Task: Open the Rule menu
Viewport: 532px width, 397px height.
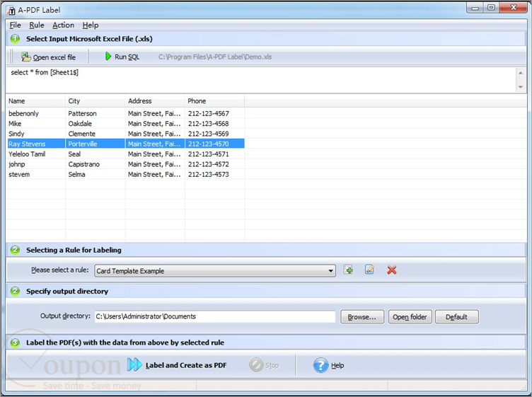Action: click(37, 25)
